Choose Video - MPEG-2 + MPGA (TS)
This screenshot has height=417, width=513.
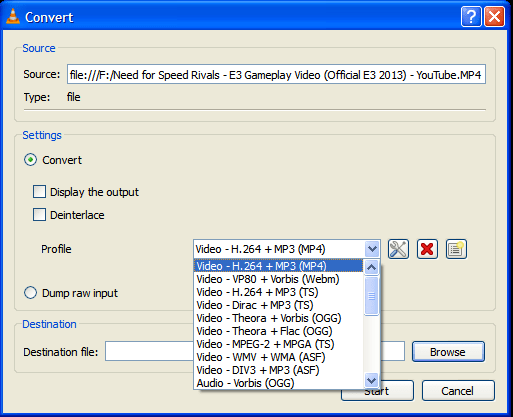279,344
